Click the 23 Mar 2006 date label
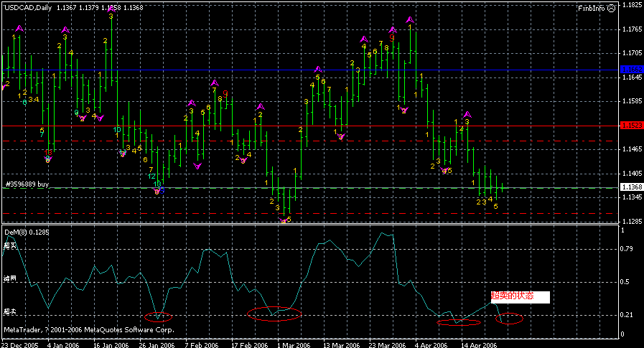The height and width of the screenshot is (348, 644). pyautogui.click(x=387, y=344)
